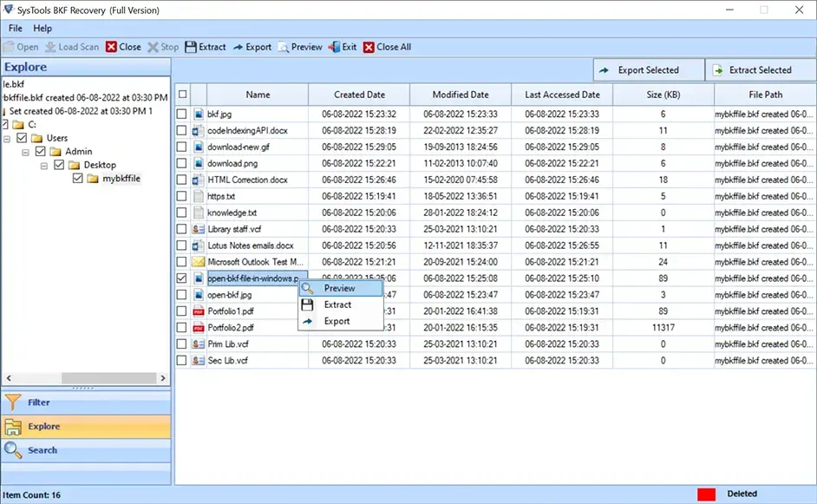Click the text file icon beside https.txt

point(199,197)
